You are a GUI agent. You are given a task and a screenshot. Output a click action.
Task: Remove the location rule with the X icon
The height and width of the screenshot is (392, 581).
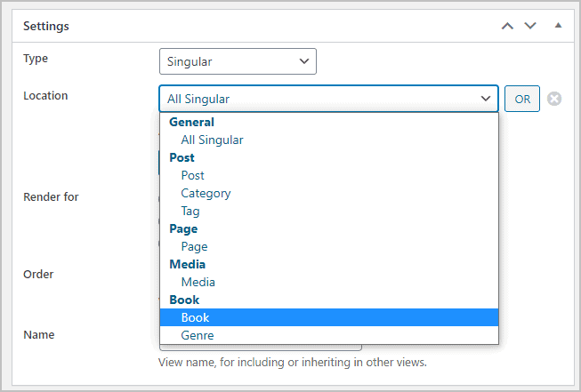(x=554, y=99)
